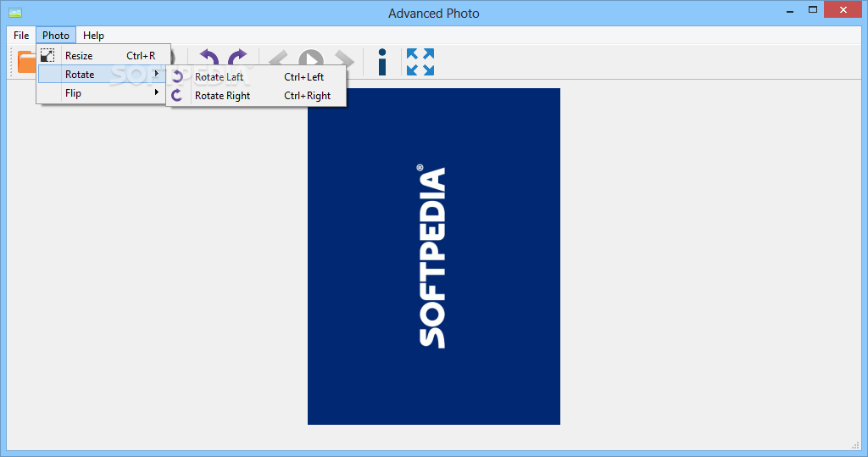
Task: Close the Advanced Photo window
Action: 843,10
